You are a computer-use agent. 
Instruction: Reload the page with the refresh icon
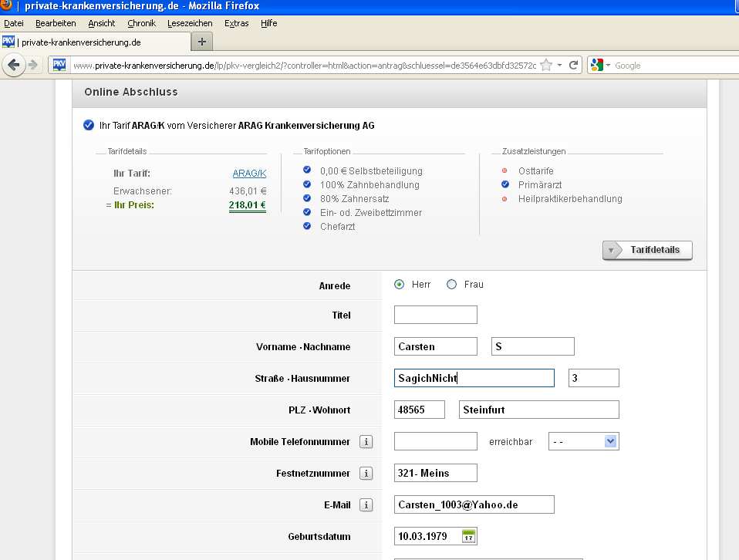(573, 65)
